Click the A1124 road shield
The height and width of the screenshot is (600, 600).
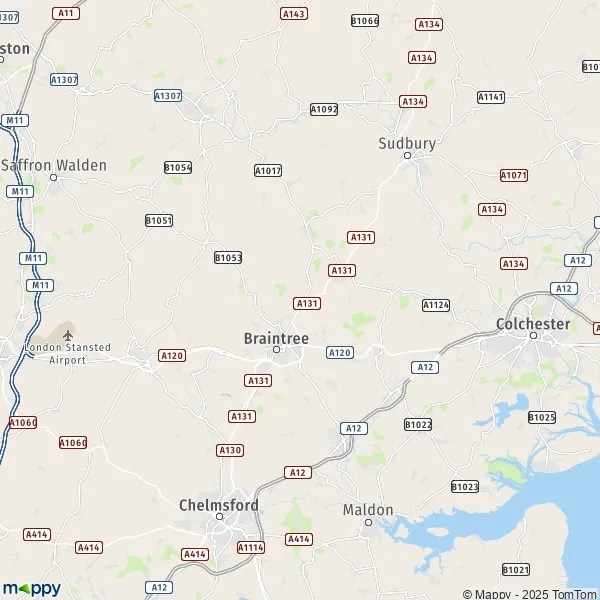(x=436, y=305)
